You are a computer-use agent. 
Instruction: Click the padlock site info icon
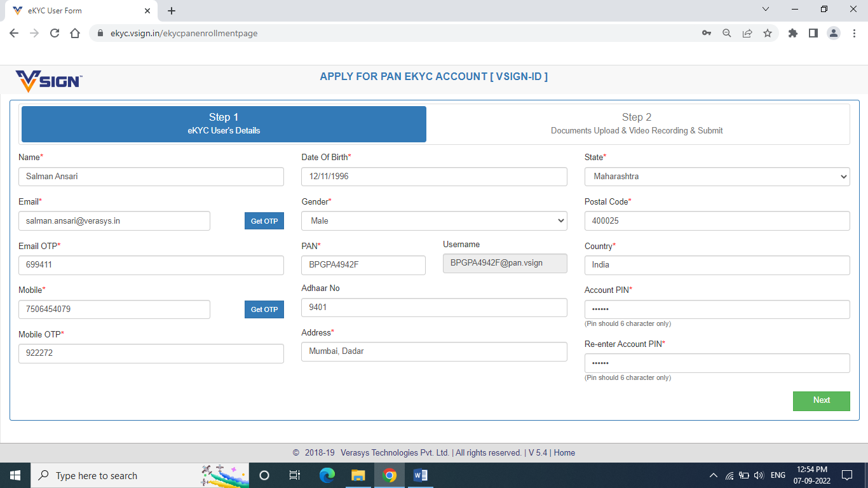click(100, 33)
